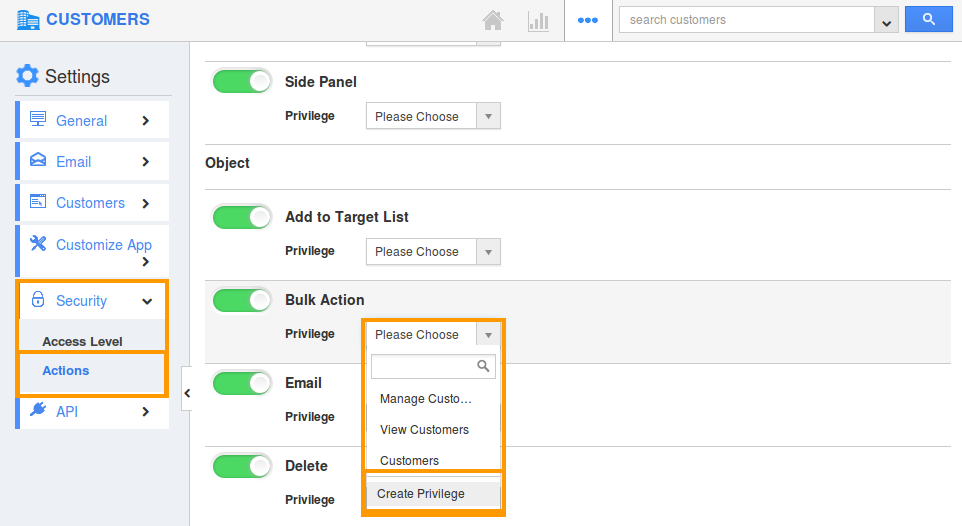Viewport: 962px width, 526px height.
Task: Click the CUSTOMERS app title
Action: [98, 20]
